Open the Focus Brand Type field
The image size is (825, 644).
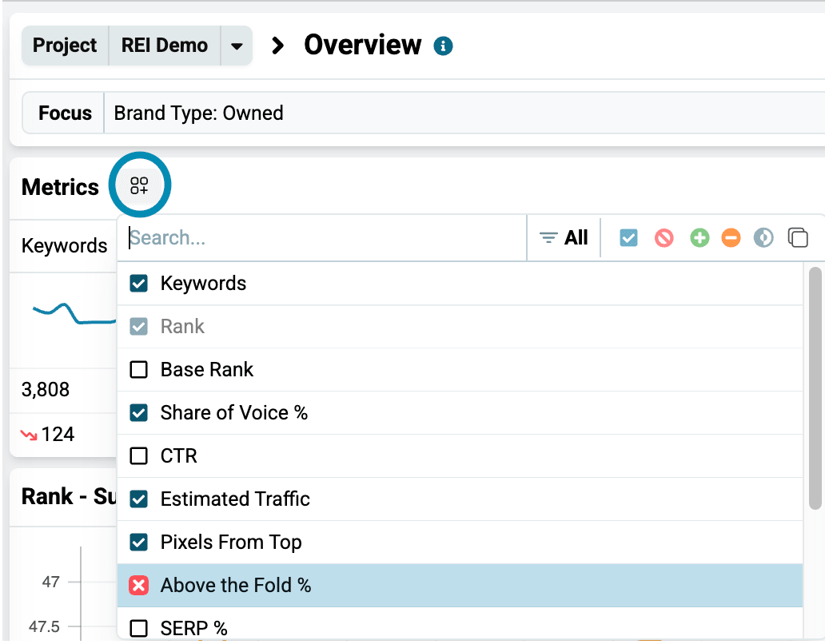pyautogui.click(x=464, y=113)
